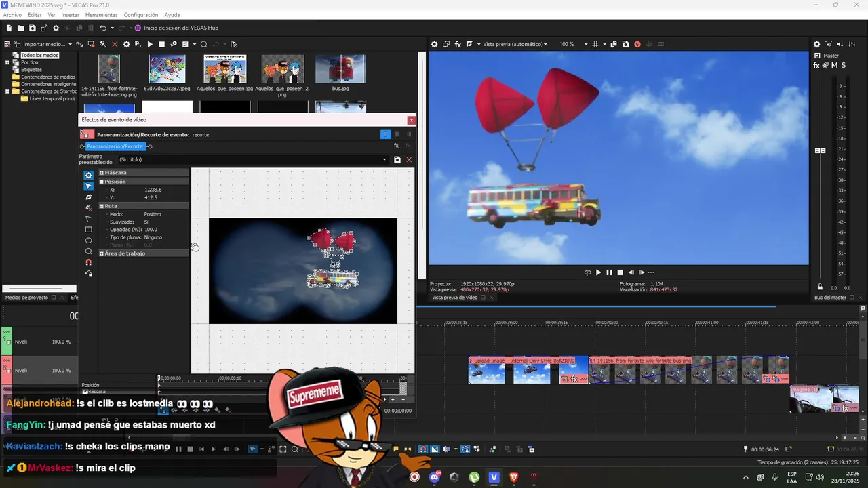This screenshot has width=868, height=488.
Task: Open the Insertar menu
Action: click(x=70, y=15)
